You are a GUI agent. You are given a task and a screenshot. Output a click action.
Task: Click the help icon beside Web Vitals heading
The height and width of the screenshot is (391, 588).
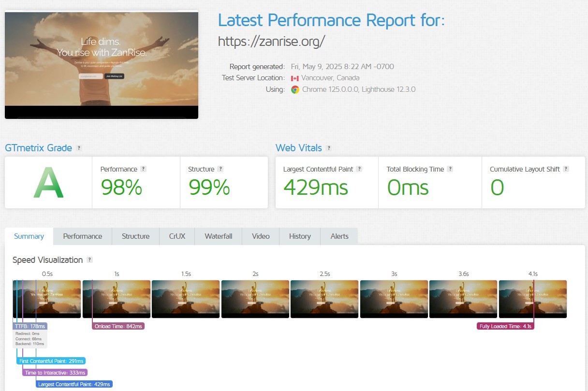point(329,148)
